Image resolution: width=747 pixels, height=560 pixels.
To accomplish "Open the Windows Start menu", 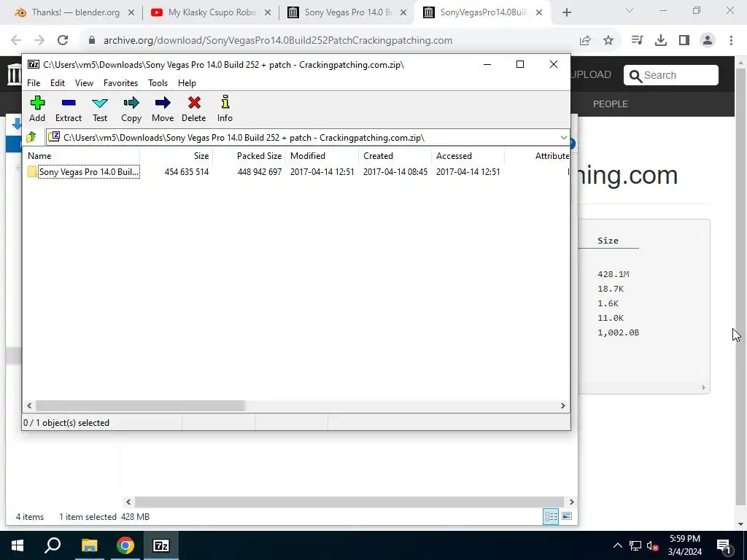I will [18, 545].
